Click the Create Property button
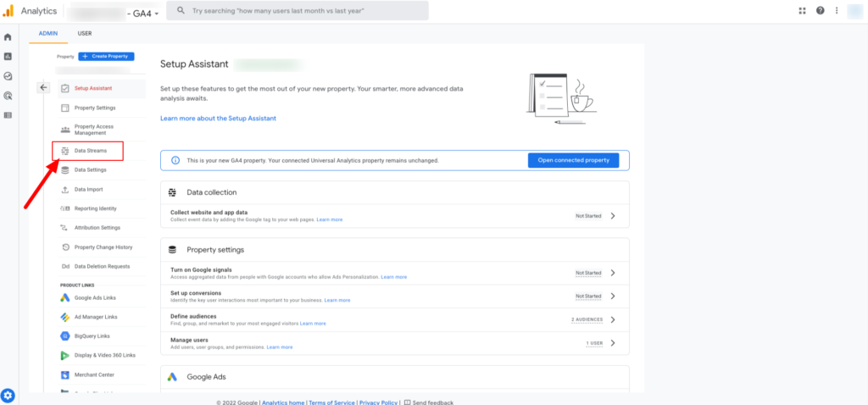868x405 pixels. (x=106, y=57)
